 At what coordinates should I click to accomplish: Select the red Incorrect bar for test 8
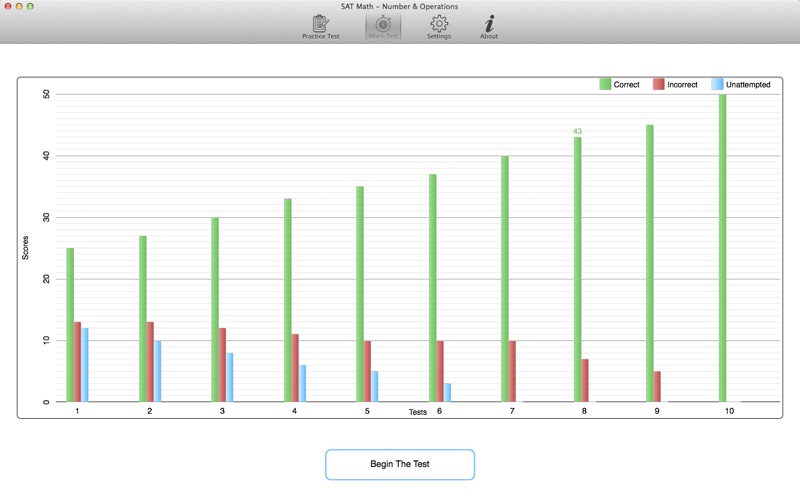click(585, 380)
